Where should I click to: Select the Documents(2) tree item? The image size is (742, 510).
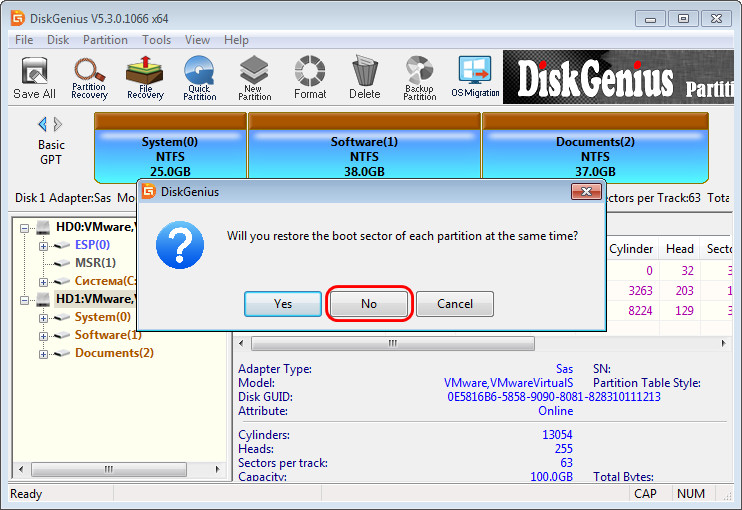(114, 353)
